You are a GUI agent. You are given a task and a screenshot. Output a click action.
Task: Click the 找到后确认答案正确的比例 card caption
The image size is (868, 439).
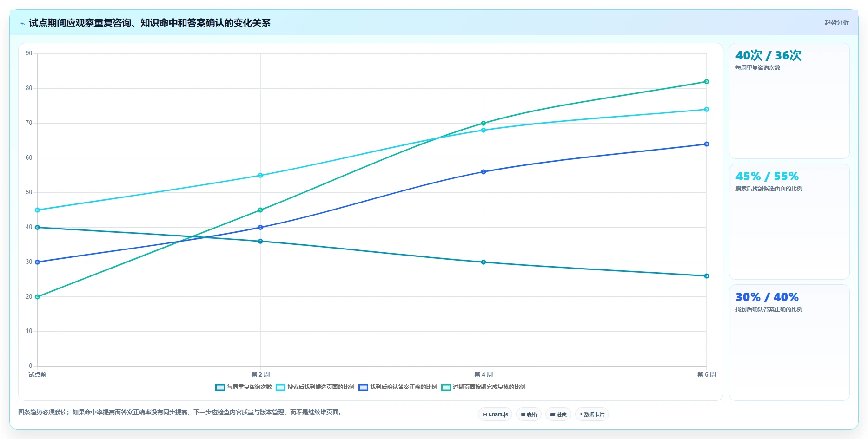(x=769, y=309)
